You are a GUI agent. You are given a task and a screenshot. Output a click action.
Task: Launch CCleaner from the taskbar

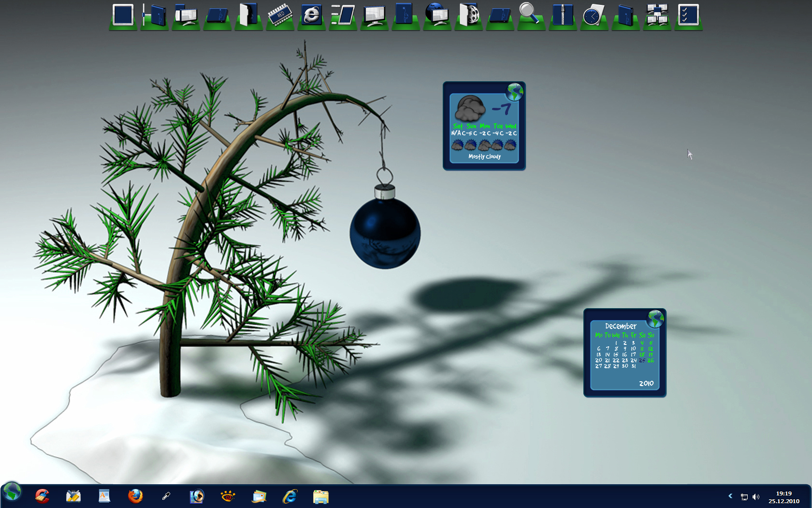(43, 496)
